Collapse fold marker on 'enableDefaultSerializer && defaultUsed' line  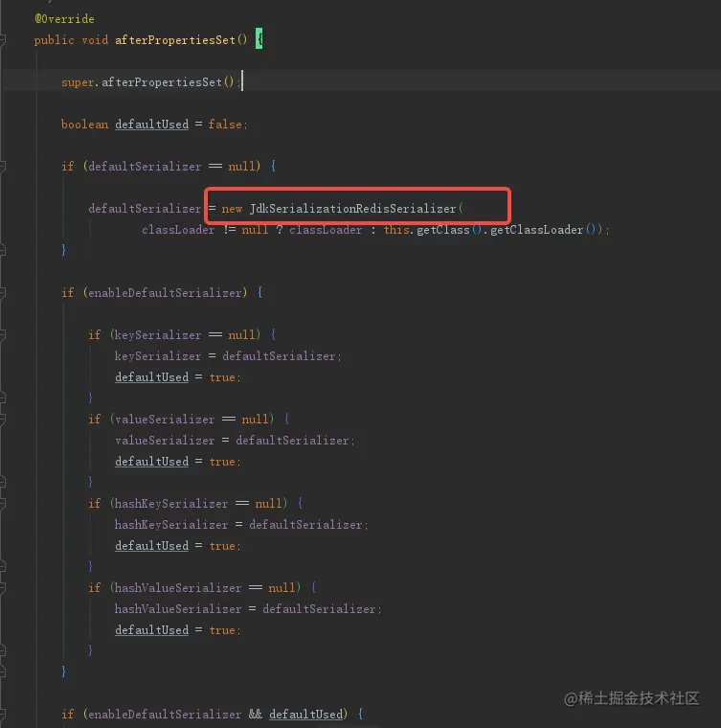tap(2, 714)
